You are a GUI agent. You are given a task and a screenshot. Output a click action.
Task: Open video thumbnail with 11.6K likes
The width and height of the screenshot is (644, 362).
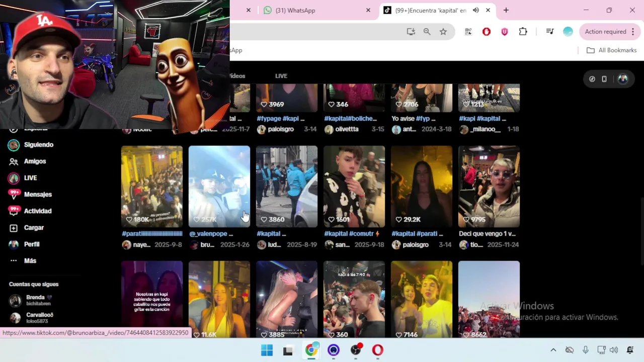coord(219,300)
